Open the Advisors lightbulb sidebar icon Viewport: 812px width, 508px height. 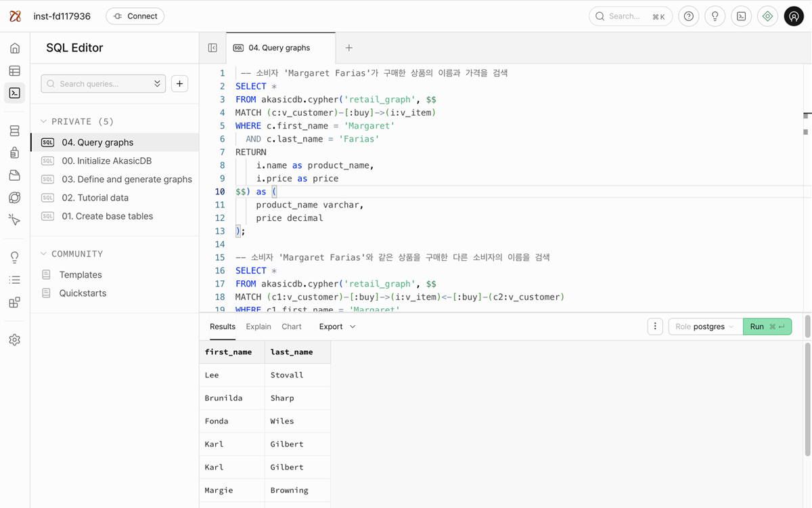(x=15, y=257)
